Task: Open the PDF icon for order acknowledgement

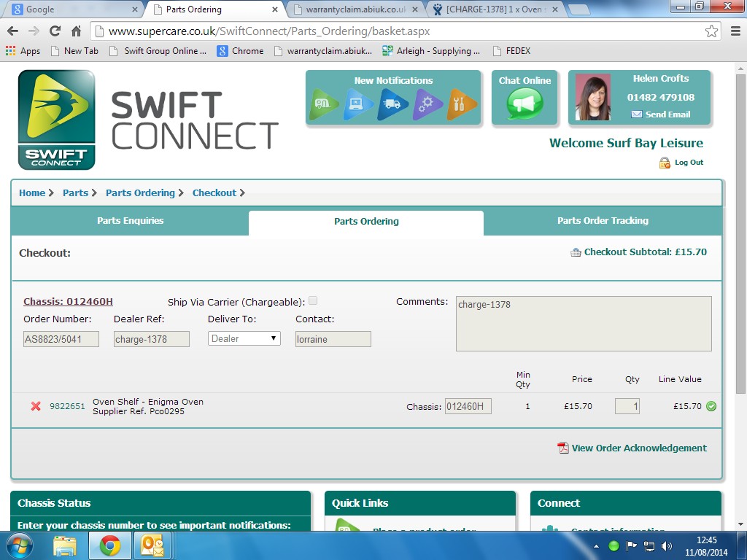Action: point(563,448)
